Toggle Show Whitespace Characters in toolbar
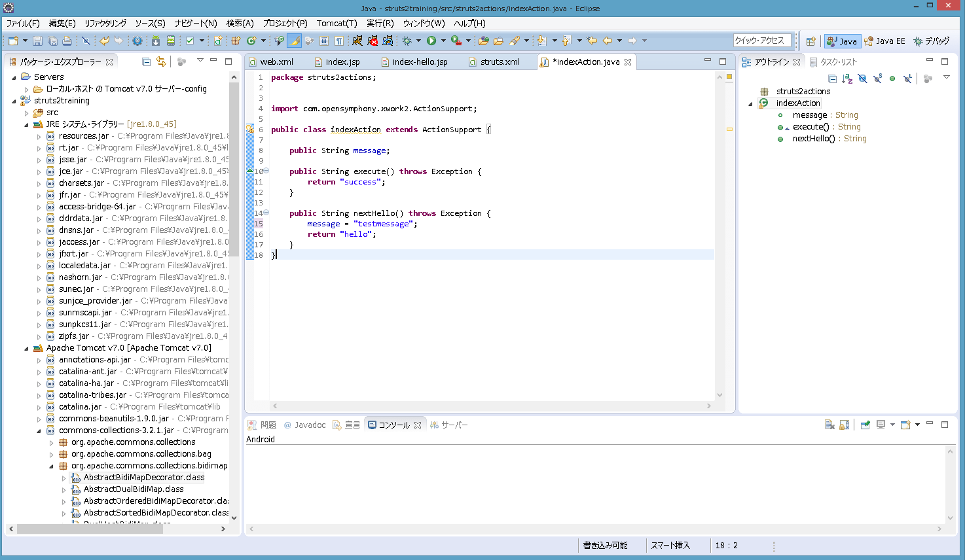 [339, 41]
